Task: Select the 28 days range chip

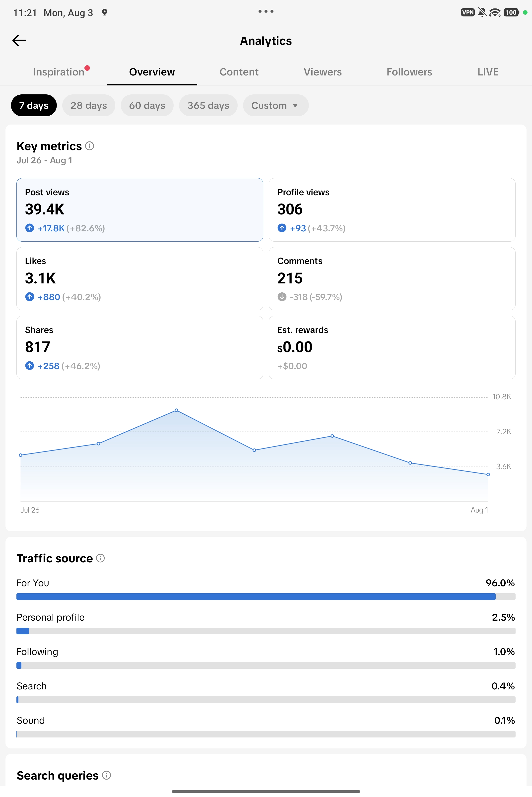Action: (89, 106)
